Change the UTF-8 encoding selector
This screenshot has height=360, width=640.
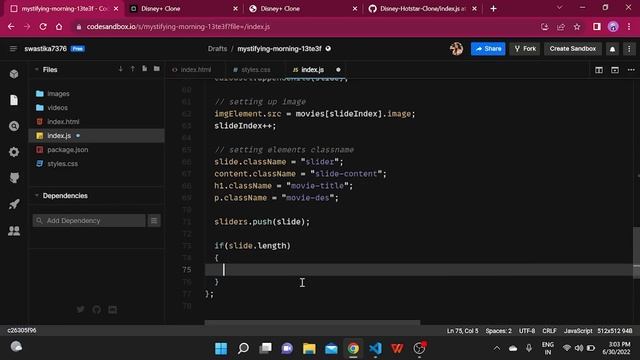[527, 331]
